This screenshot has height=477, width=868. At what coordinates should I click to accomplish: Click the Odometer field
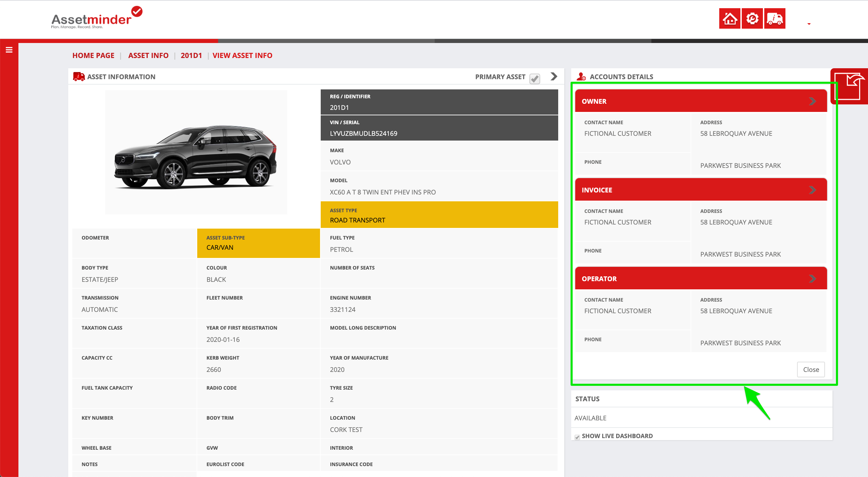(134, 243)
